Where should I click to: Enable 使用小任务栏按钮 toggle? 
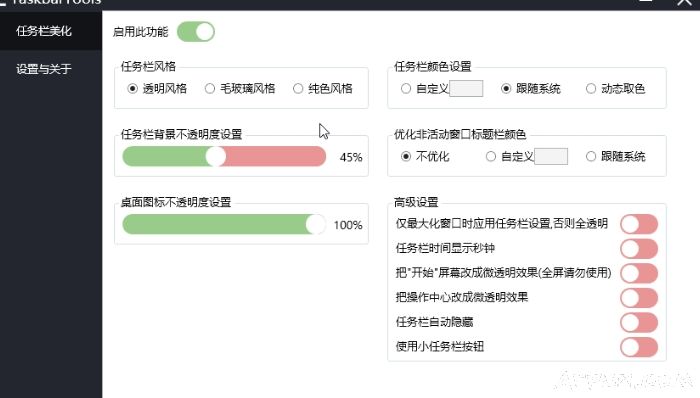pos(639,347)
